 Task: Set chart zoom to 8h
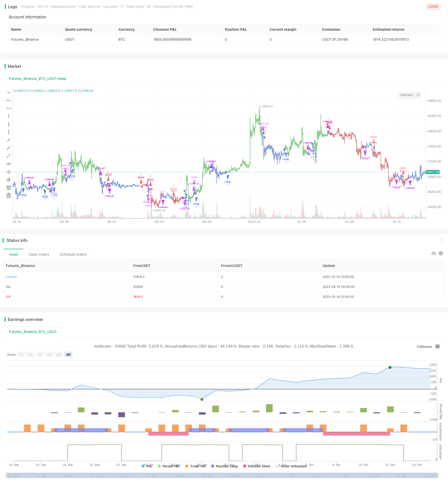40,354
